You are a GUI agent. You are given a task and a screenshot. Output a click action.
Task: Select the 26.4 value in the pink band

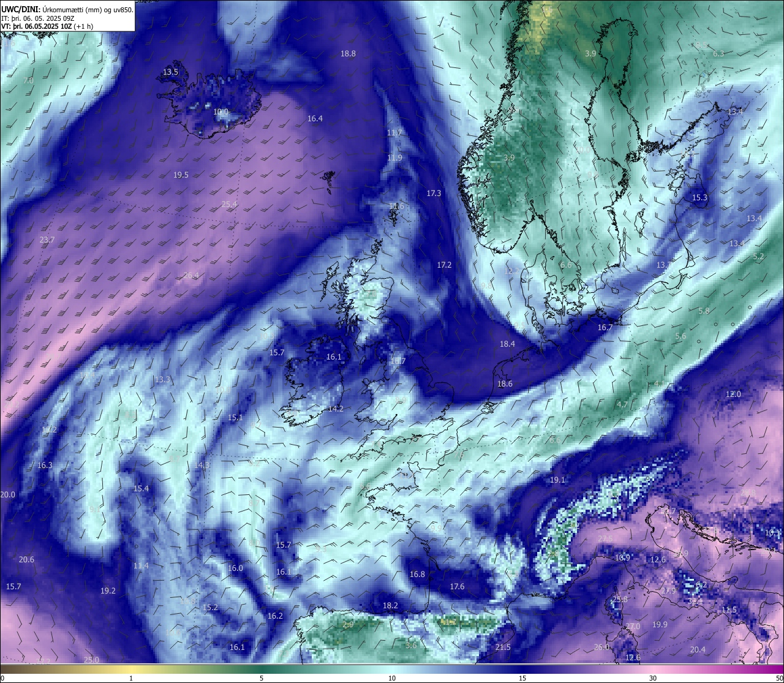pyautogui.click(x=191, y=275)
